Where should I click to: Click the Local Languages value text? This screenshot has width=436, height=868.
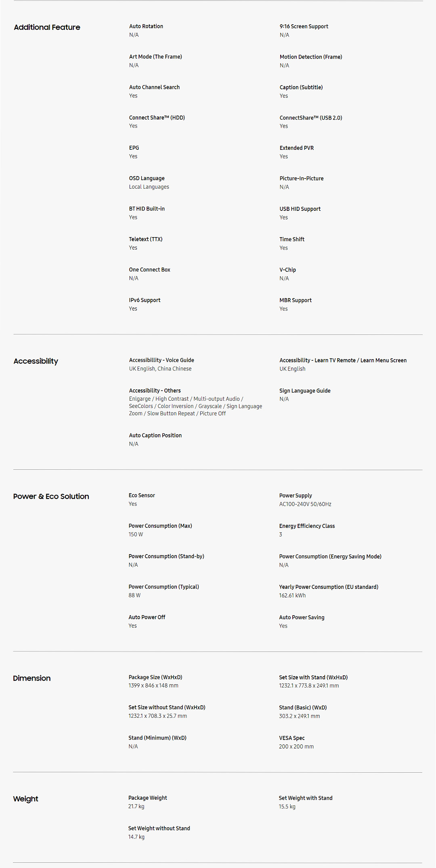(149, 187)
